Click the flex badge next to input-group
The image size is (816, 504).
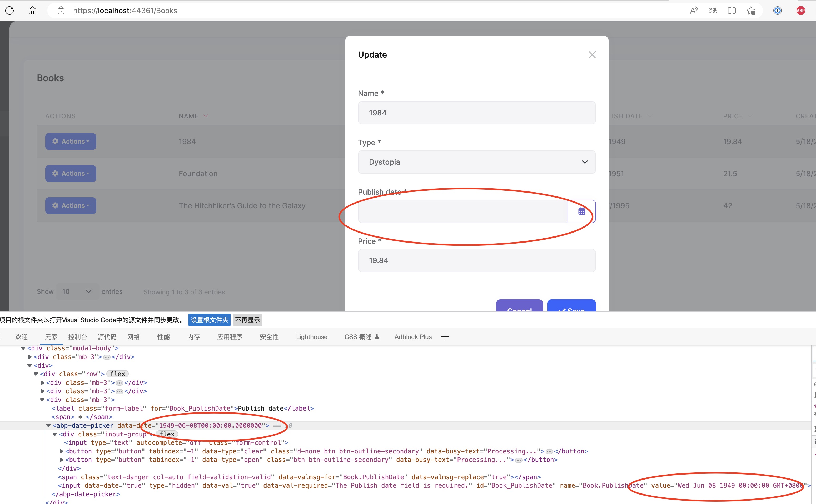(167, 434)
